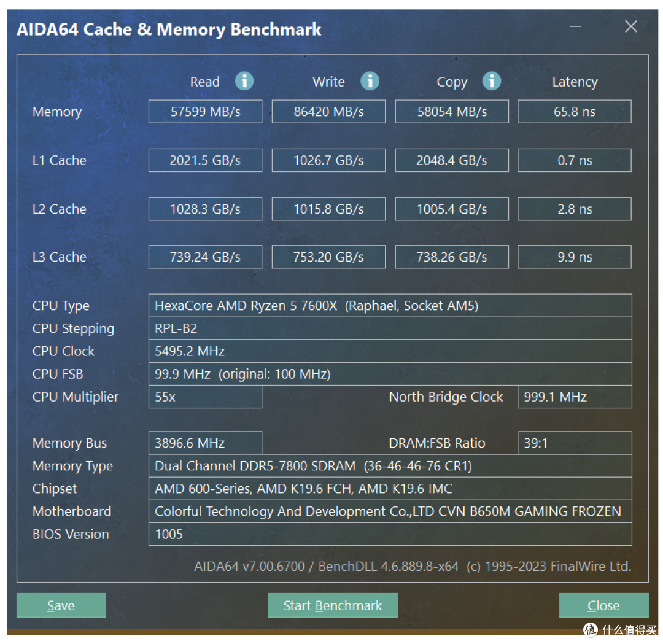The image size is (663, 644).
Task: Click the Read info icon
Action: coord(244,81)
